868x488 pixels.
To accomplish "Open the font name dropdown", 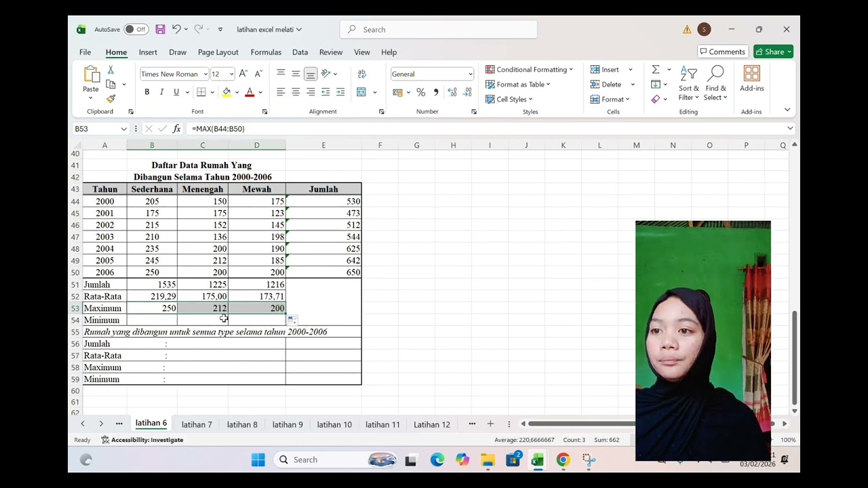I will click(x=205, y=74).
